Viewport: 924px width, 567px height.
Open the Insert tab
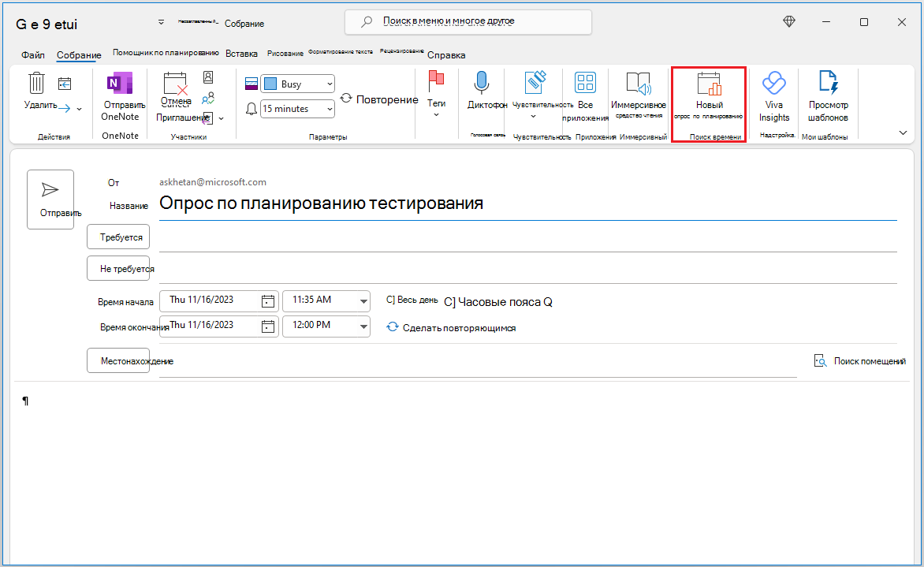(241, 54)
